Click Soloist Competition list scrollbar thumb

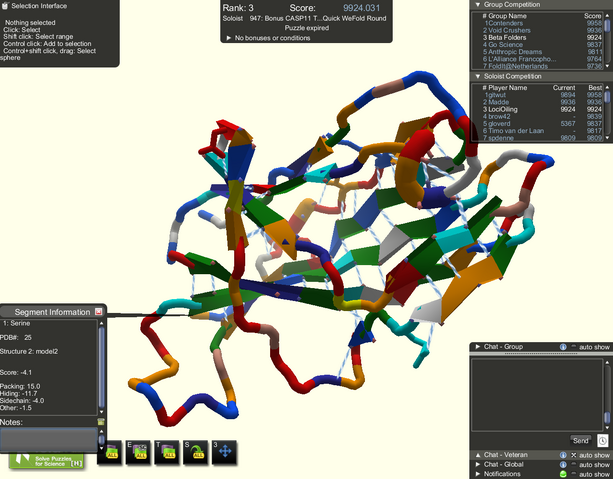pyautogui.click(x=607, y=96)
